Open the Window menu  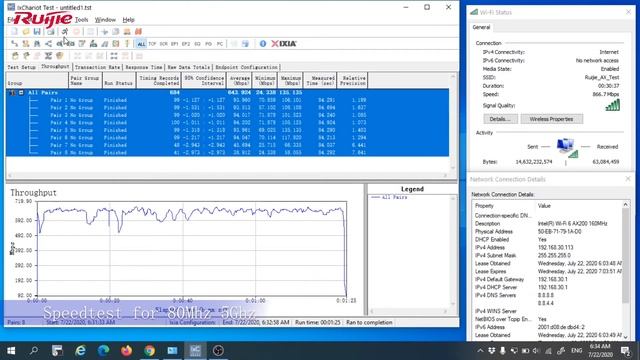pyautogui.click(x=105, y=20)
